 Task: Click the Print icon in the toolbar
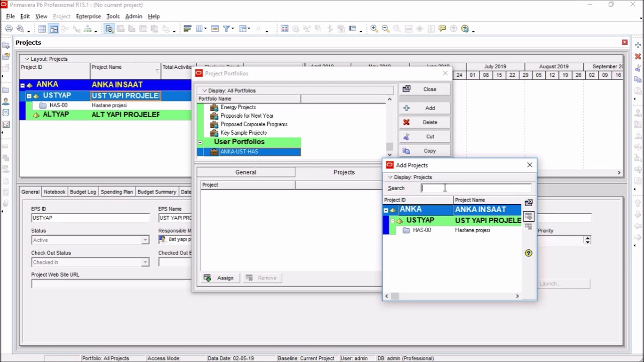pyautogui.click(x=9, y=29)
